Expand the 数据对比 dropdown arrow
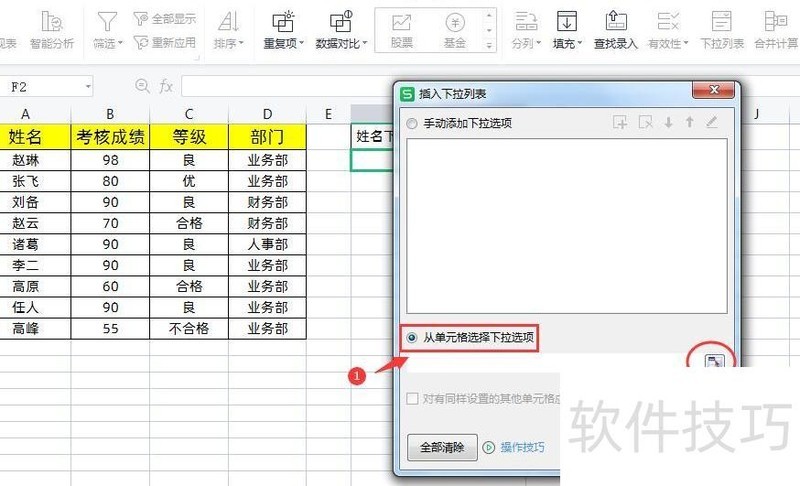This screenshot has width=800, height=486. (x=365, y=43)
